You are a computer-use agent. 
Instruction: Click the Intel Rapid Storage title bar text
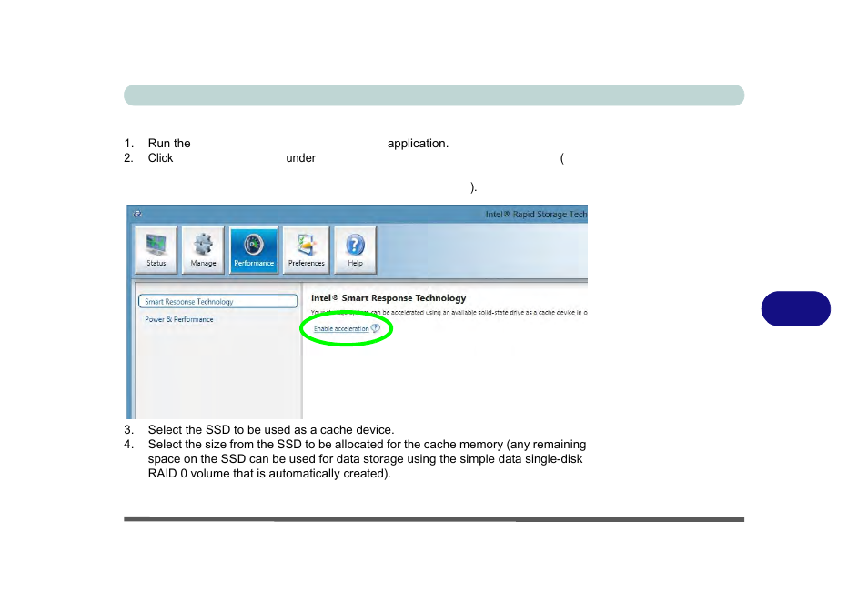click(x=536, y=214)
